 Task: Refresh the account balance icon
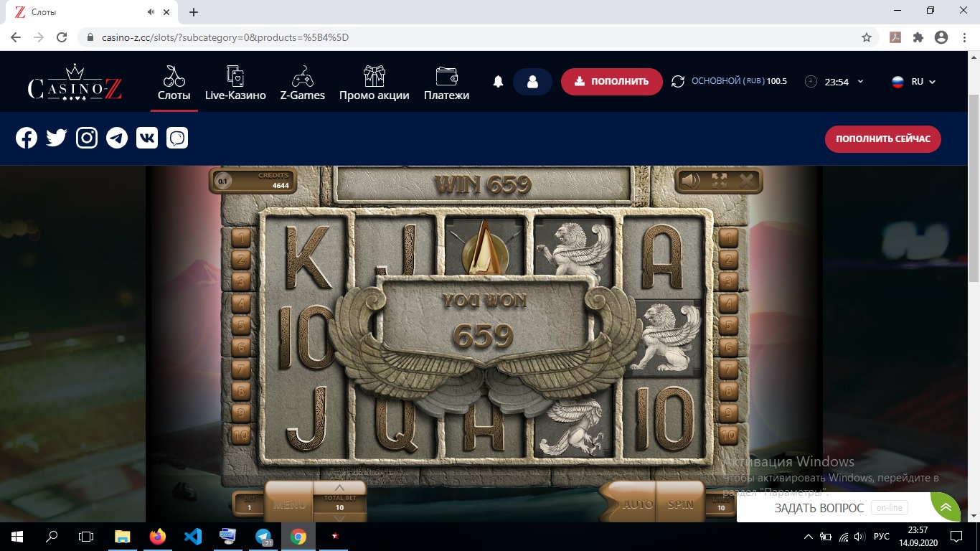[678, 82]
